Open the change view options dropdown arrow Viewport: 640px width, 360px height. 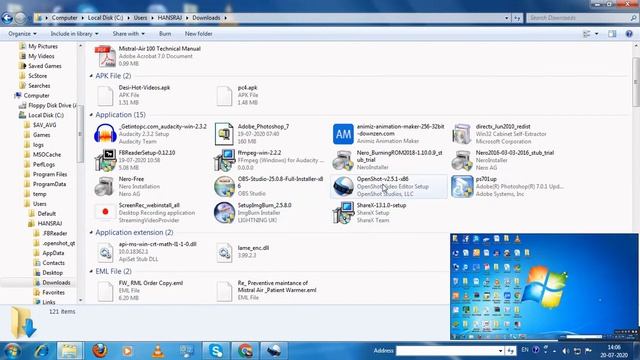(x=597, y=34)
